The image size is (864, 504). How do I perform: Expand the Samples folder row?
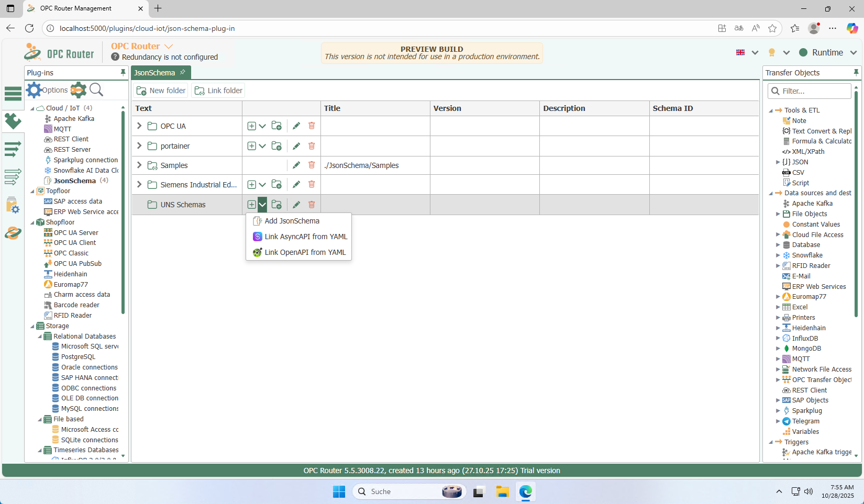click(139, 165)
